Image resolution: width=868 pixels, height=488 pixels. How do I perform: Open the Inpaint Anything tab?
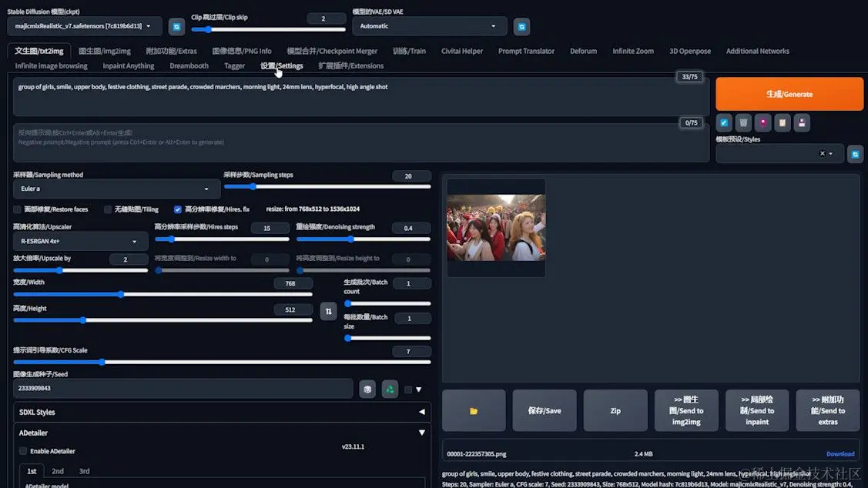[x=129, y=66]
